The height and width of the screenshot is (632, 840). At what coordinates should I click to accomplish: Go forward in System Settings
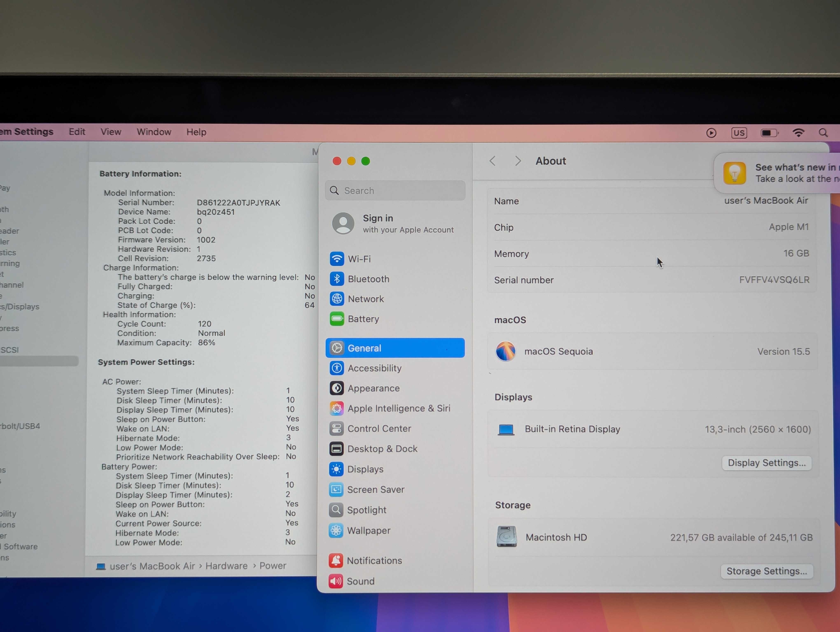click(x=518, y=161)
